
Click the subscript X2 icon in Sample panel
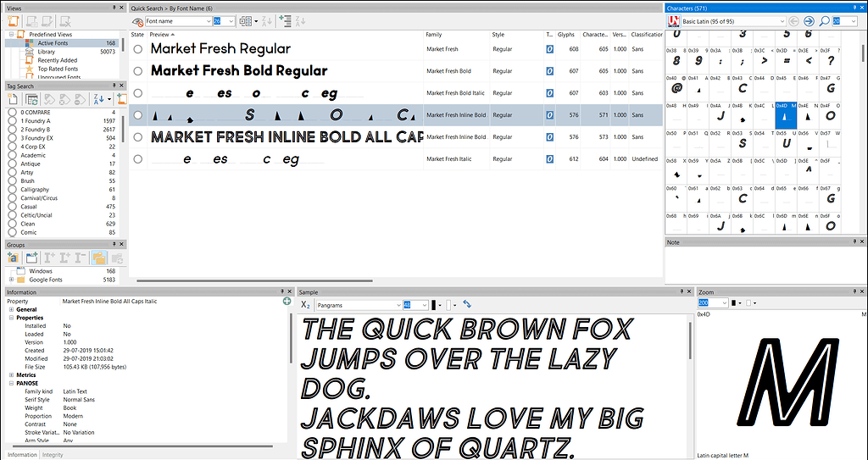coord(306,304)
